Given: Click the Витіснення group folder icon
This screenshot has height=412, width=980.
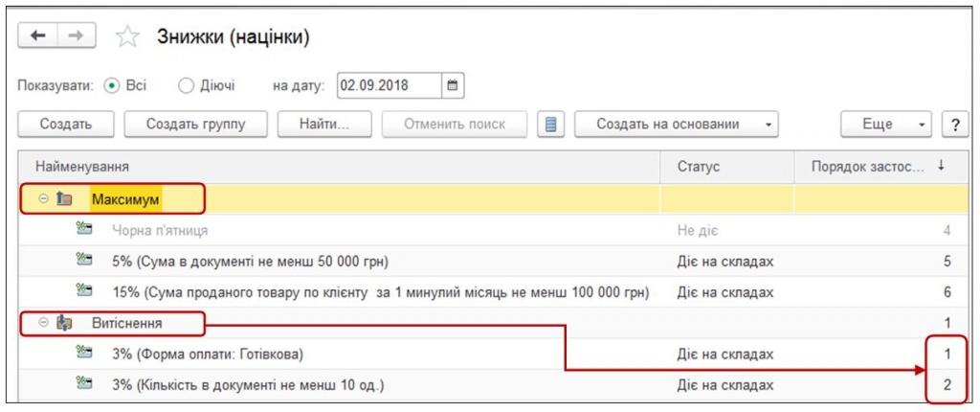Looking at the screenshot, I should pos(65,324).
